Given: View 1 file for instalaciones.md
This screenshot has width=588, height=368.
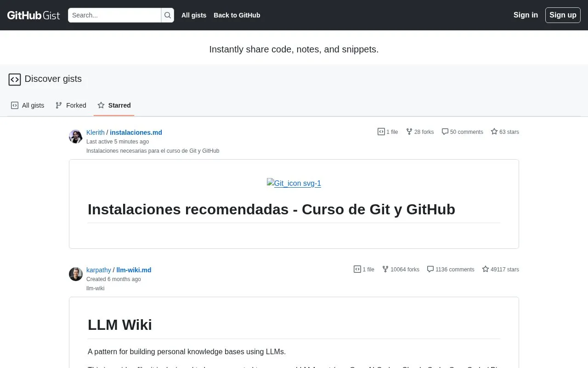Looking at the screenshot, I should [x=388, y=132].
